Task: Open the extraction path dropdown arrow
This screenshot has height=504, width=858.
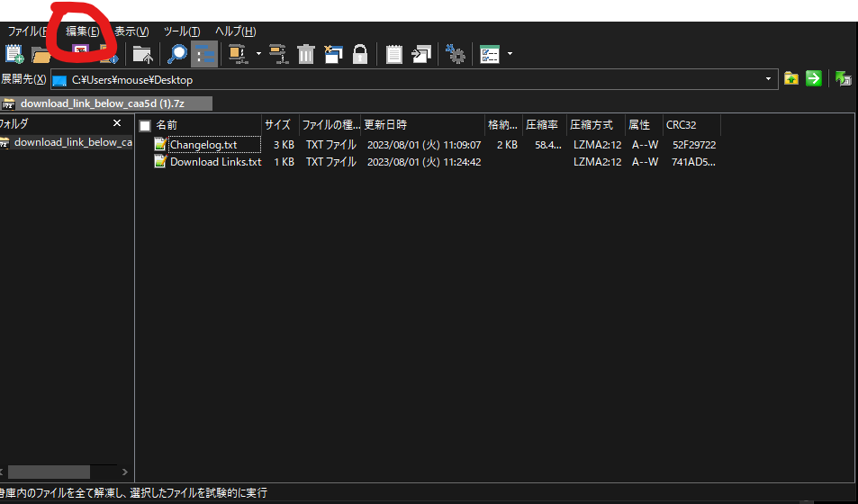Action: pyautogui.click(x=768, y=79)
